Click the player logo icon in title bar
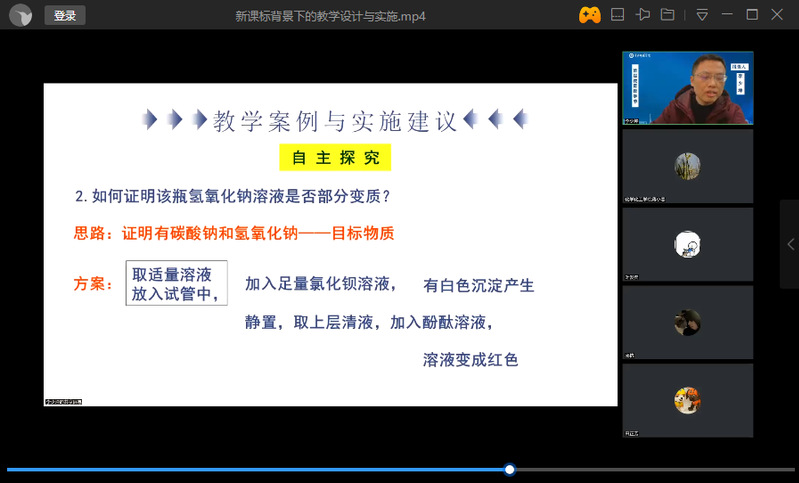 20,15
